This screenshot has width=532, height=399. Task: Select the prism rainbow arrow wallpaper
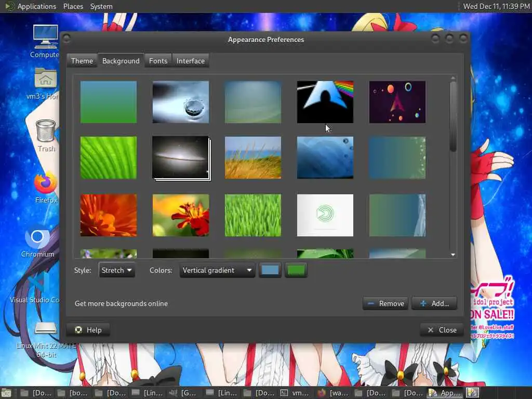[x=325, y=102]
